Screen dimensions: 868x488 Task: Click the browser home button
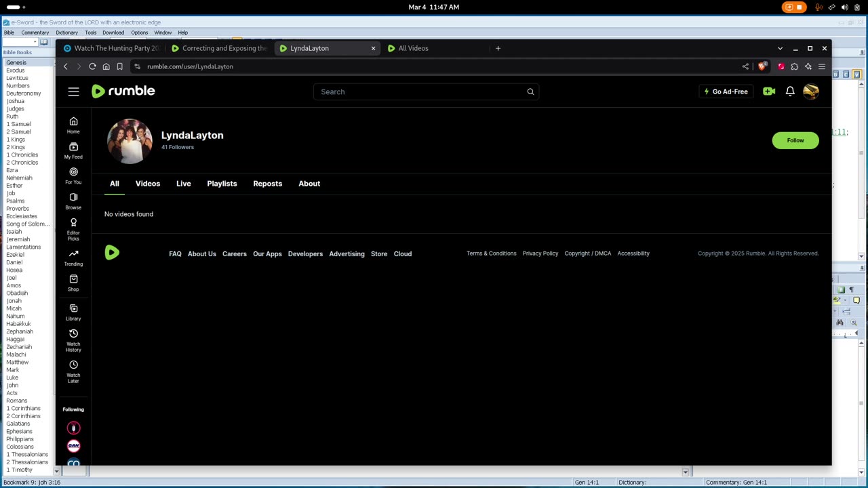(106, 66)
